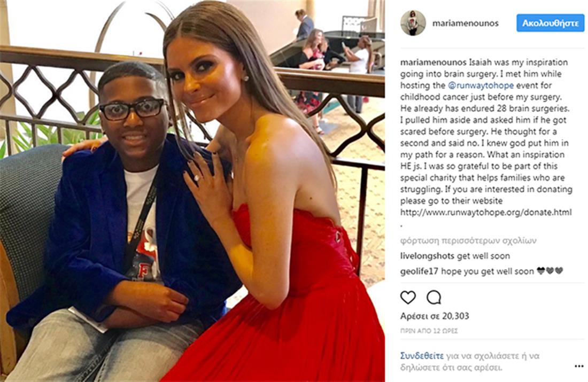This screenshot has width=588, height=382.
Task: Open commenter livelongshots profile
Action: [427, 256]
